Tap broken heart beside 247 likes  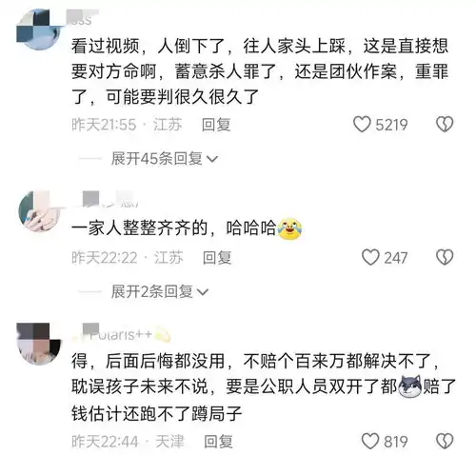coord(445,257)
